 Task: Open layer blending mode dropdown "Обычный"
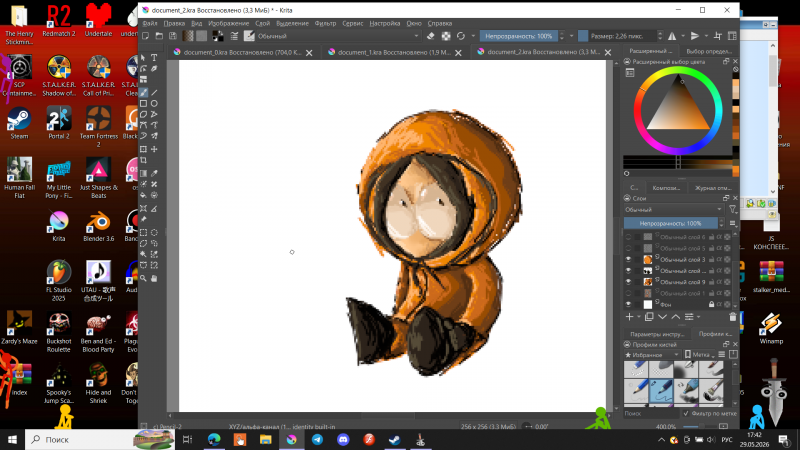tap(673, 210)
